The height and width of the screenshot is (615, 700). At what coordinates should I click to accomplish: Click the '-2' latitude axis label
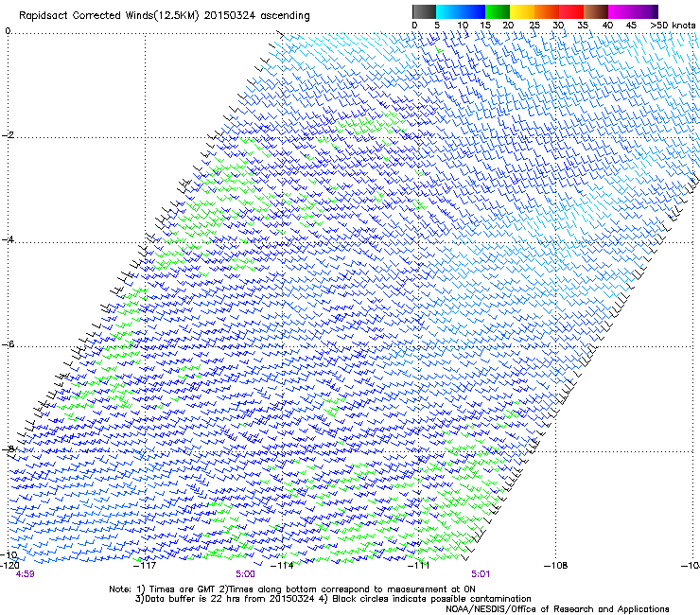click(8, 135)
